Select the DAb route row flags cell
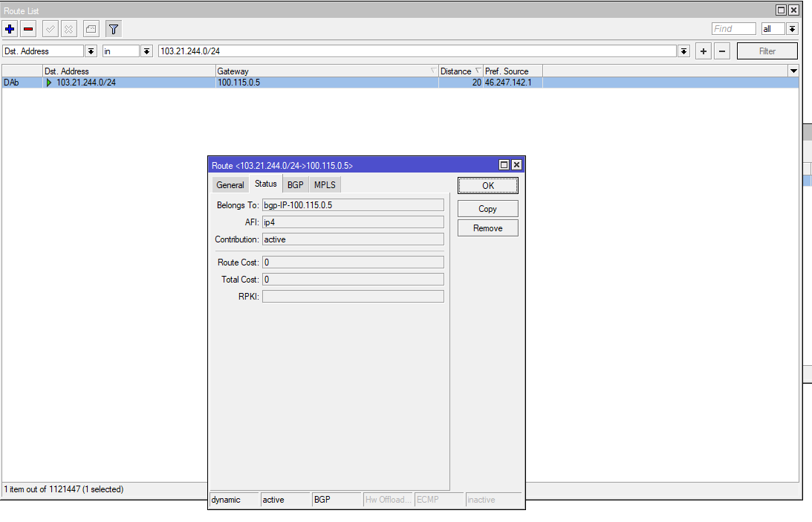The width and height of the screenshot is (812, 522). click(x=22, y=83)
